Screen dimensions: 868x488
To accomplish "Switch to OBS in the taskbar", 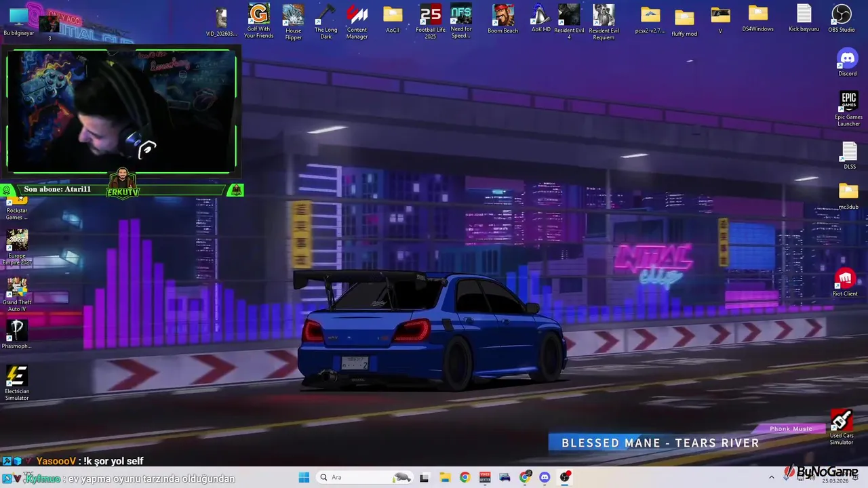I will [x=565, y=477].
